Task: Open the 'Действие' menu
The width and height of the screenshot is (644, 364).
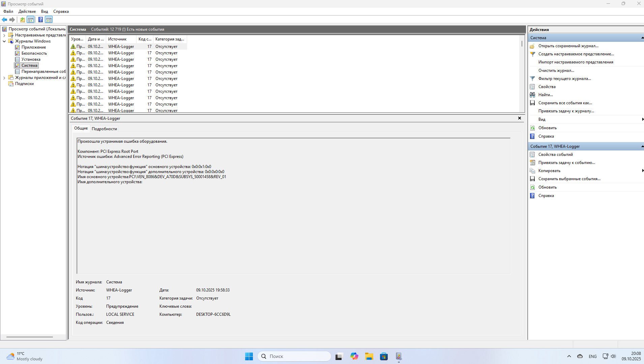Action: [x=27, y=11]
